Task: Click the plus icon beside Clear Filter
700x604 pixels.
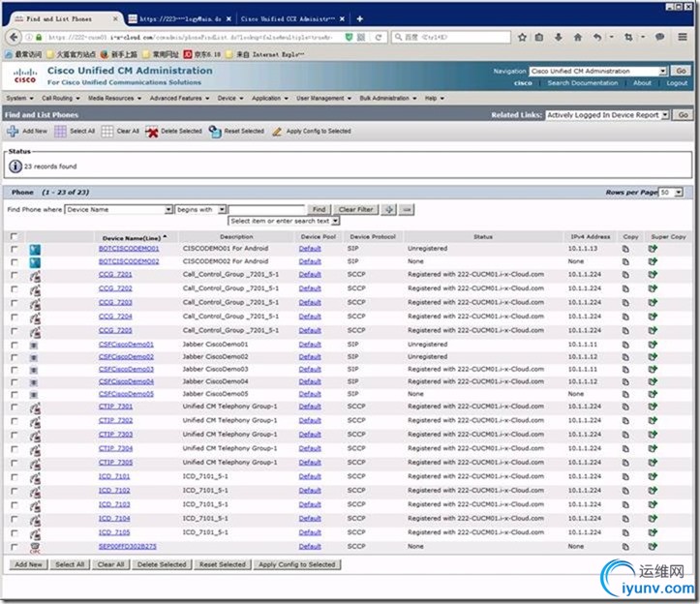Action: [x=389, y=209]
